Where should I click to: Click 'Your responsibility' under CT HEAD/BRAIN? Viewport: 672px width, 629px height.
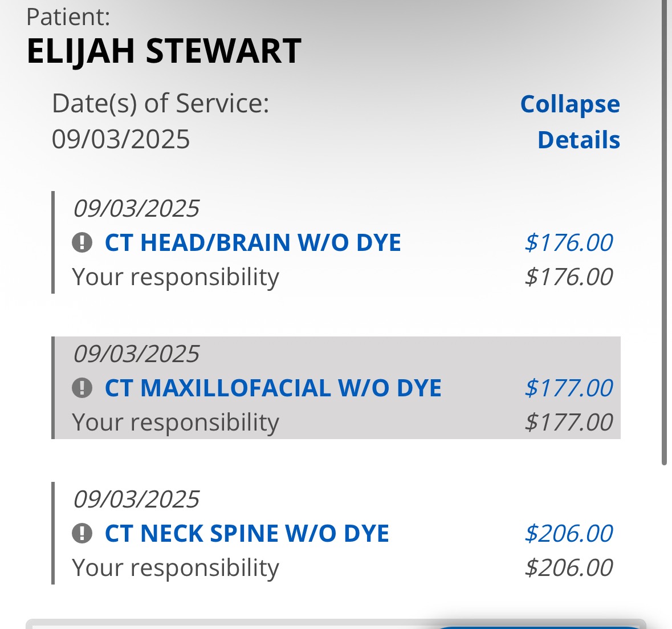click(176, 277)
